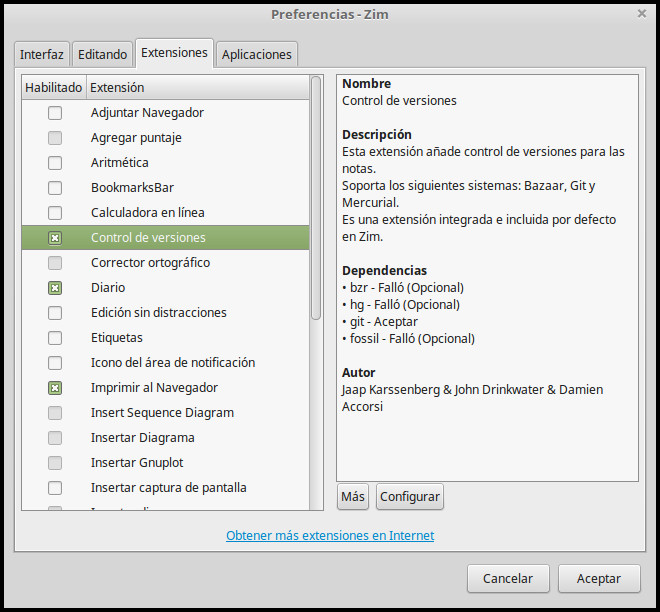Click the 'fossil - Falló (Opcional)' line
The image size is (660, 612).
[408, 339]
